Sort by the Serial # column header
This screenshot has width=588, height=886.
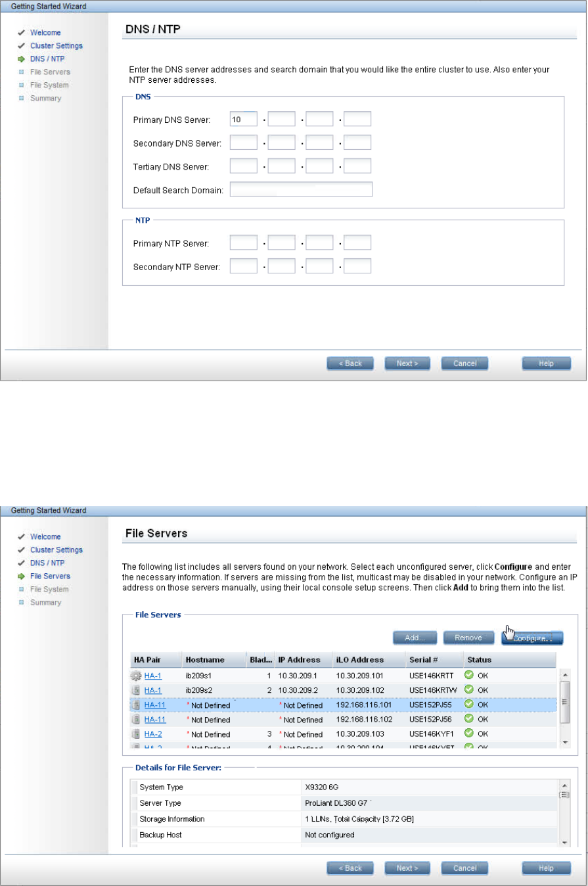(434, 660)
